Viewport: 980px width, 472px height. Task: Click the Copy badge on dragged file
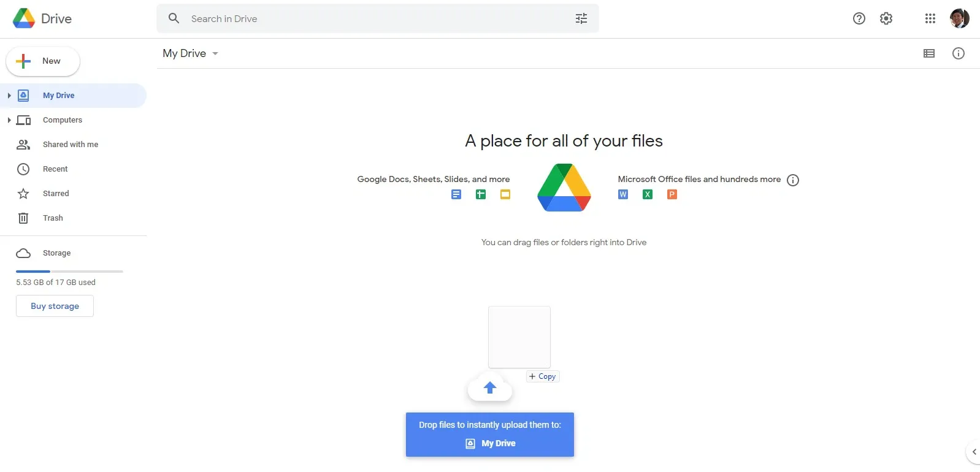pyautogui.click(x=543, y=376)
